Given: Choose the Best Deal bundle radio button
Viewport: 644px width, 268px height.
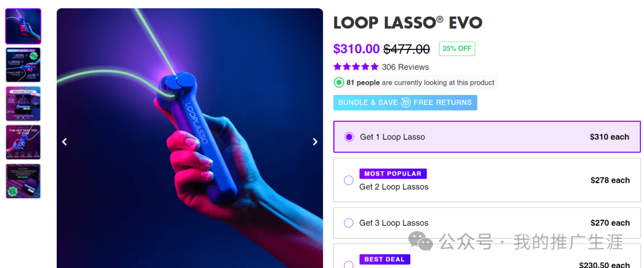Looking at the screenshot, I should click(349, 264).
